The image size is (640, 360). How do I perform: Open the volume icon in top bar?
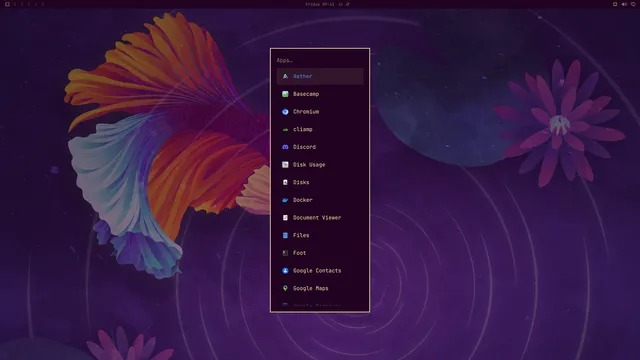click(x=624, y=4)
